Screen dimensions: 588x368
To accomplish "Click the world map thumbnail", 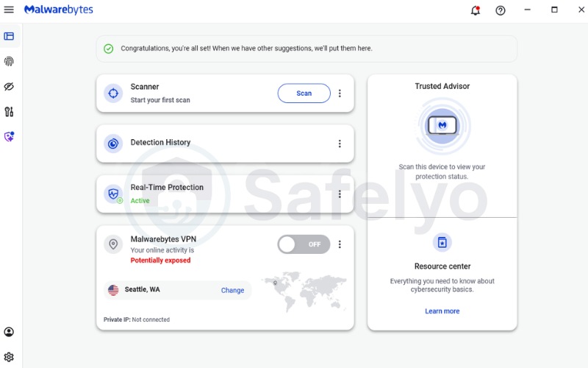I will click(x=304, y=291).
